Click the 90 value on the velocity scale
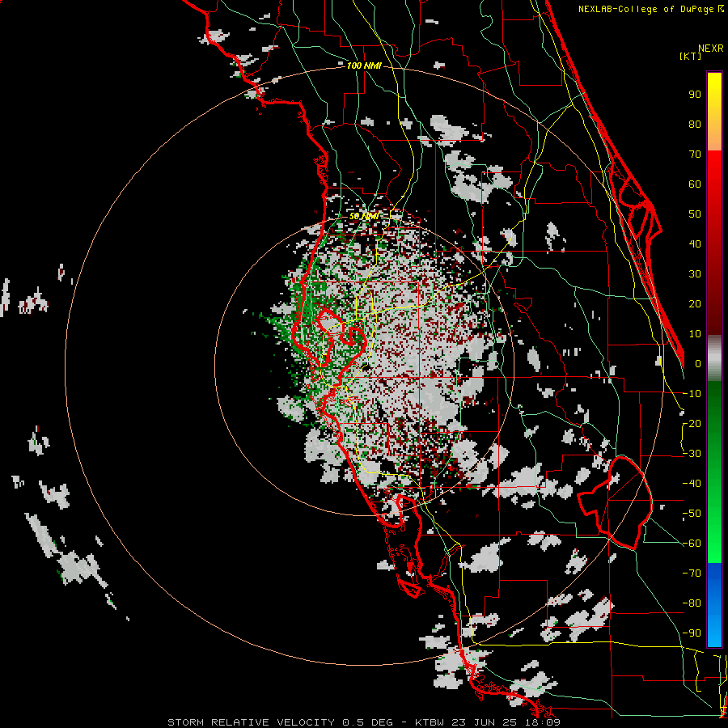Image resolution: width=728 pixels, height=728 pixels. point(695,95)
